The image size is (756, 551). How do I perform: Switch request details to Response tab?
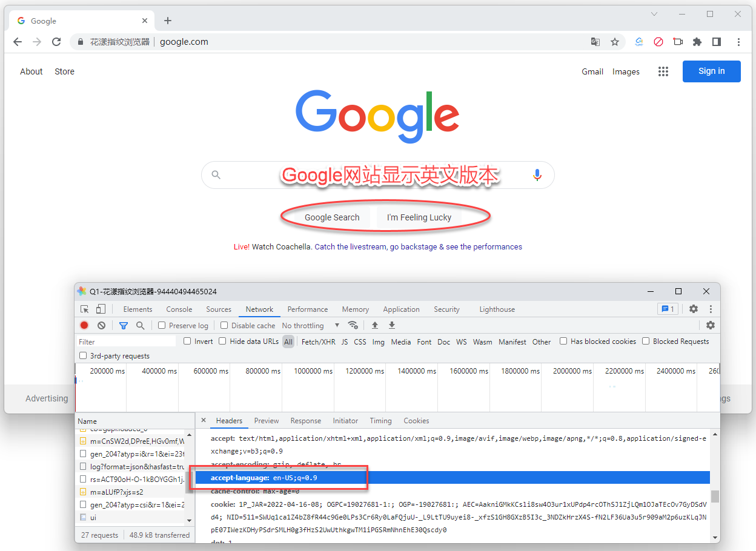(x=306, y=421)
